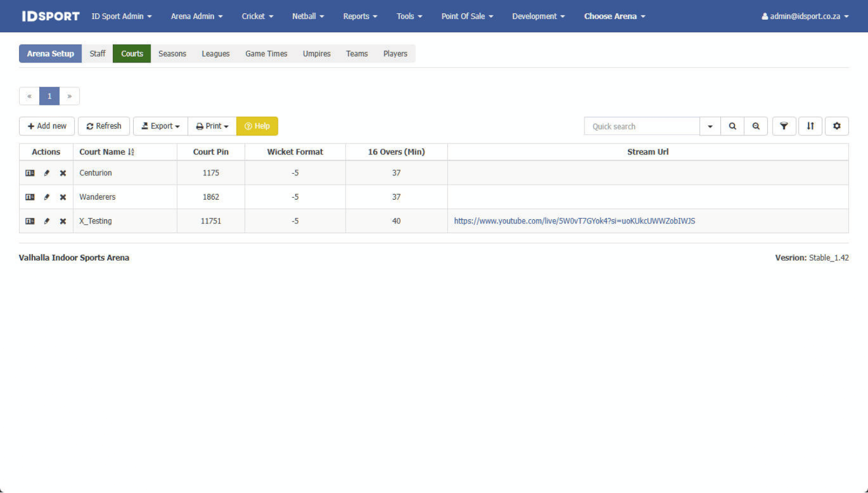The width and height of the screenshot is (868, 493).
Task: Open the Choose Arena menu
Action: point(614,16)
